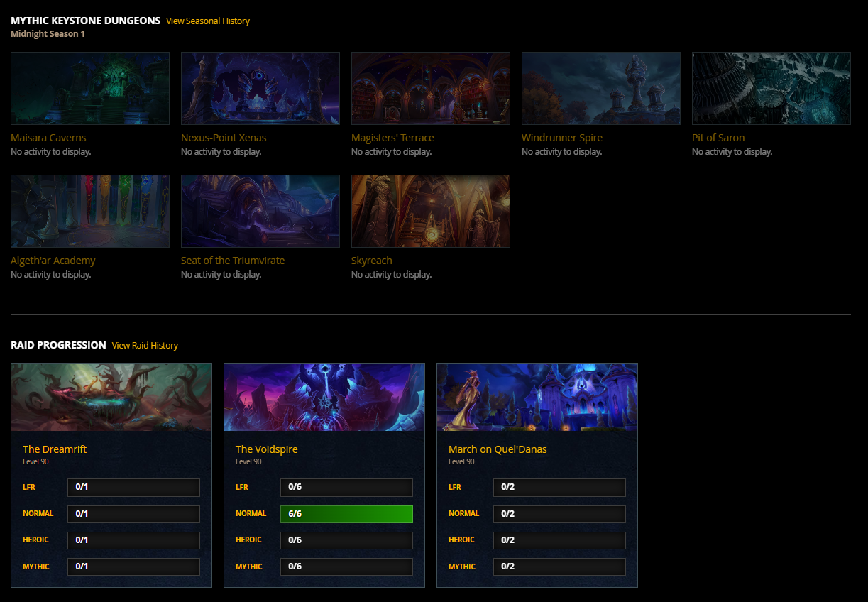Click the Skyreach dungeon thumbnail

click(431, 212)
